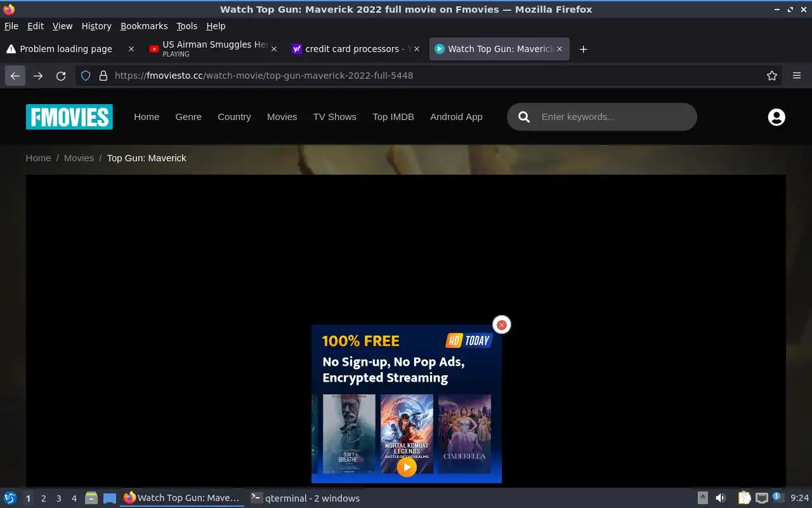Open the Tools menu
Image resolution: width=812 pixels, height=508 pixels.
tap(187, 26)
